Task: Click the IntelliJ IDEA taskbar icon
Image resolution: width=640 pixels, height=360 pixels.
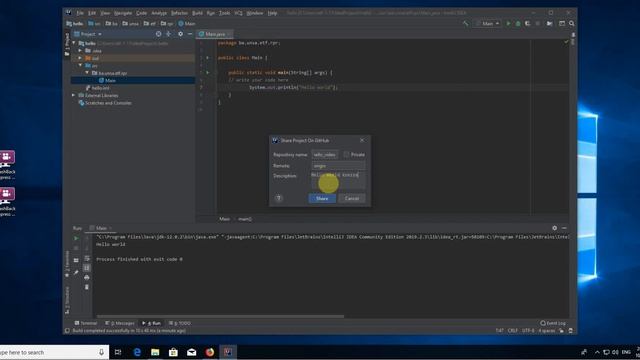Action: click(228, 352)
